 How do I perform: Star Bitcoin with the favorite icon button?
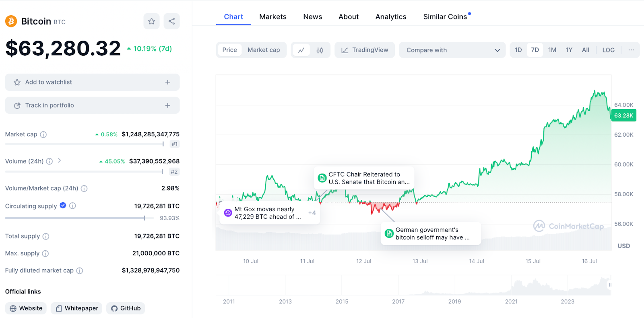click(151, 21)
